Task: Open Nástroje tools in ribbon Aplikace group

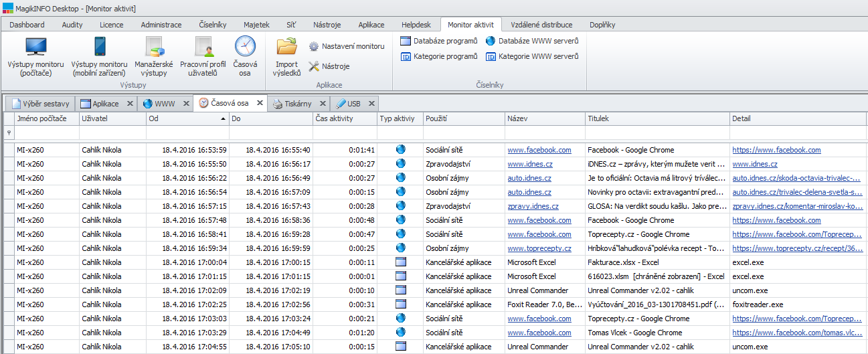Action: pyautogui.click(x=329, y=66)
